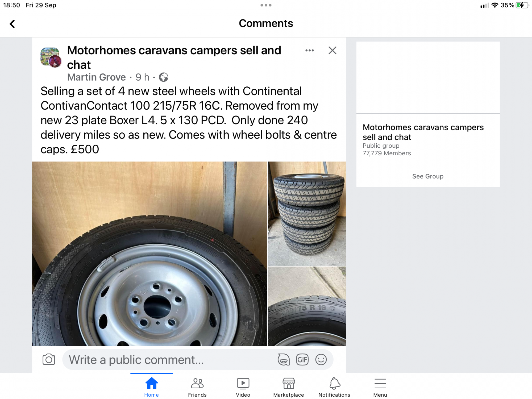Open Martin Grove's profile link
The width and height of the screenshot is (532, 399).
click(x=96, y=77)
